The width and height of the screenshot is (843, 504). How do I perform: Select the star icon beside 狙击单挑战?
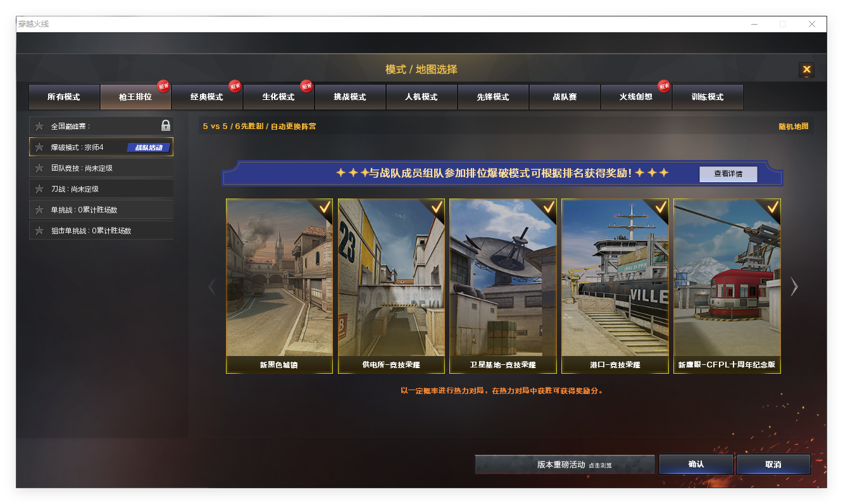coord(38,230)
